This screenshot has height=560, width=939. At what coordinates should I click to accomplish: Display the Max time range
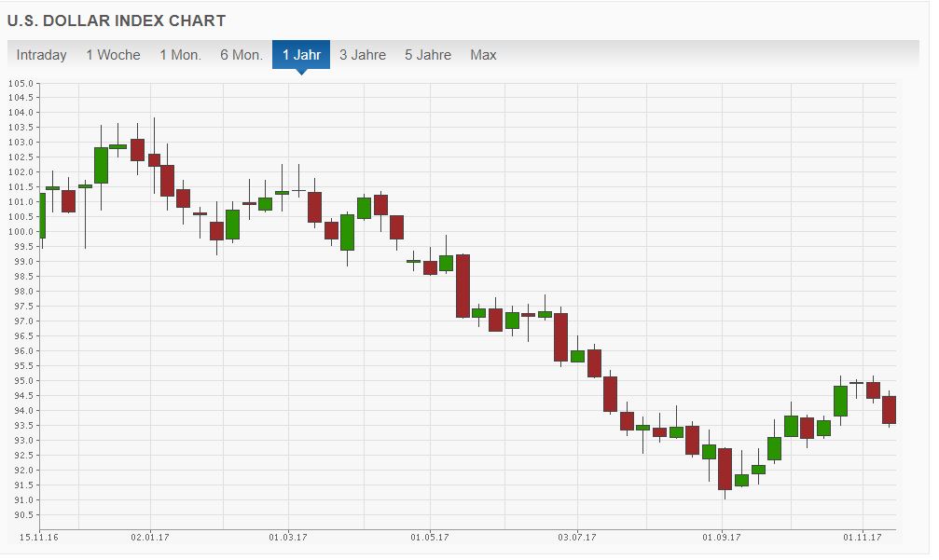click(483, 55)
